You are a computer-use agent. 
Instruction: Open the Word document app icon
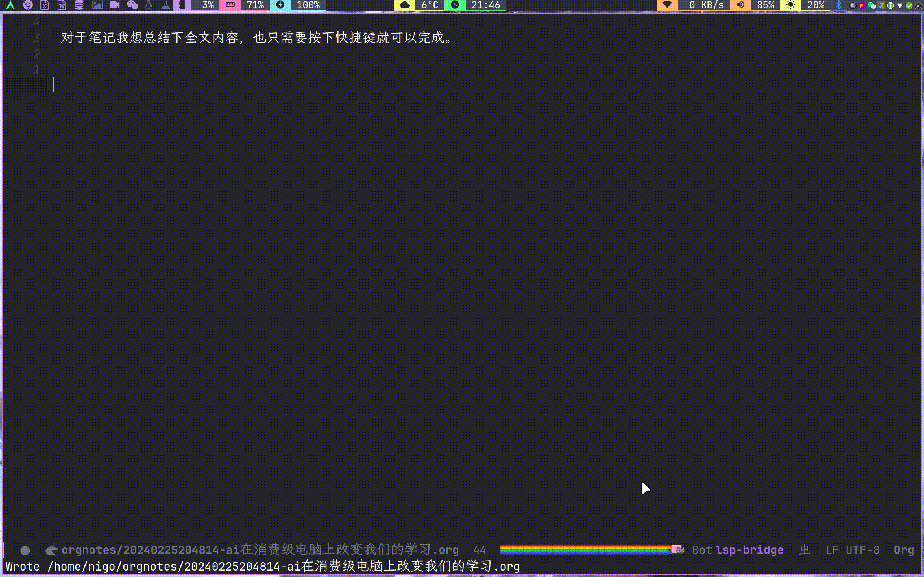[62, 5]
